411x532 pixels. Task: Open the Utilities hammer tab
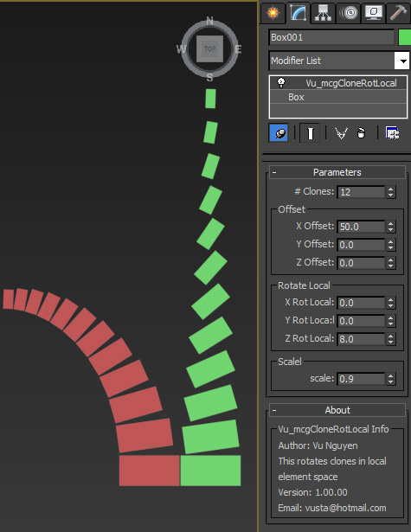pyautogui.click(x=398, y=13)
